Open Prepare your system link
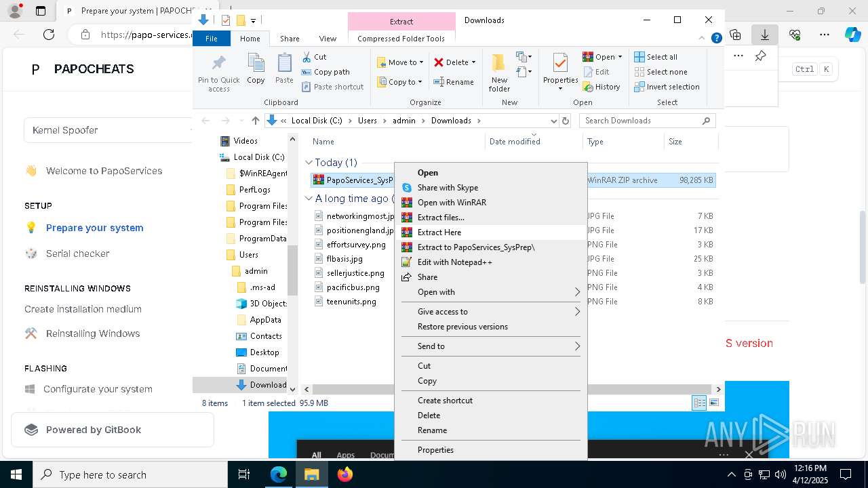This screenshot has width=868, height=488. tap(94, 228)
